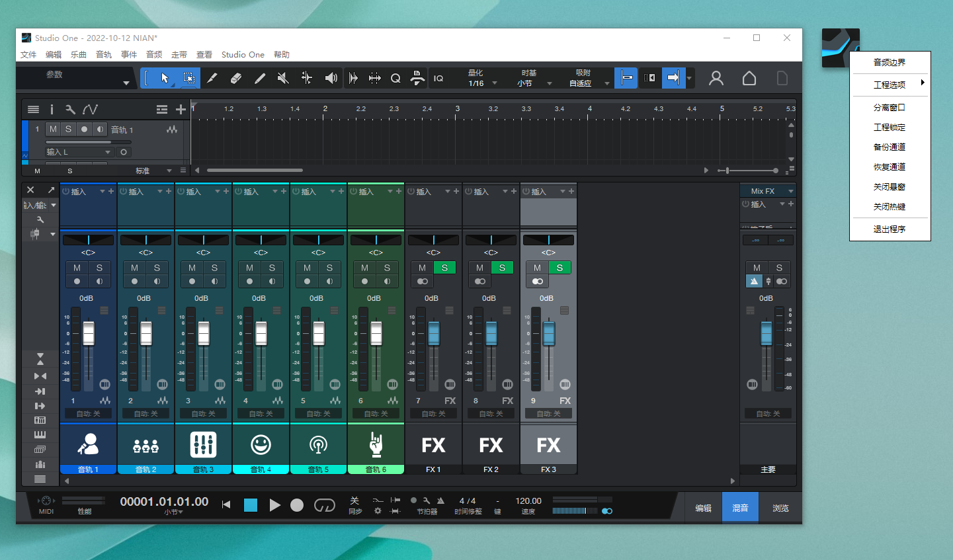Viewport: 953px width, 560px height.
Task: Select the eraser tool
Action: pos(235,78)
